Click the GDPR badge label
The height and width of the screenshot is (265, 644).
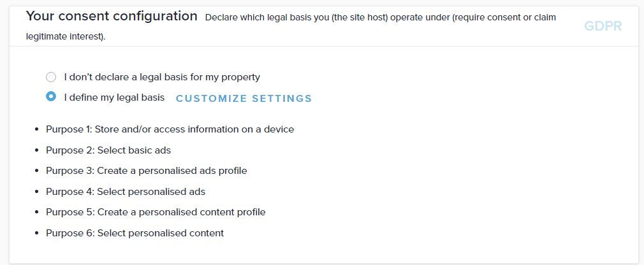(603, 26)
